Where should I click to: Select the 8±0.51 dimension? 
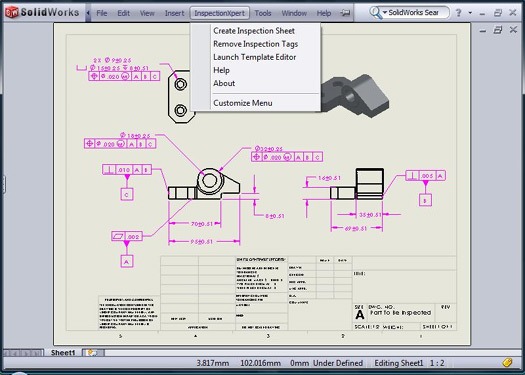click(275, 216)
